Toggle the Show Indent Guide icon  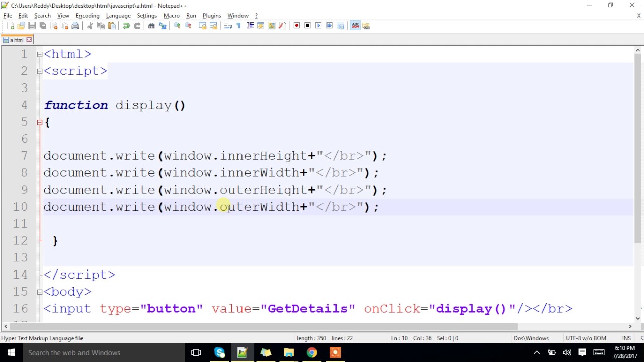pos(250,26)
